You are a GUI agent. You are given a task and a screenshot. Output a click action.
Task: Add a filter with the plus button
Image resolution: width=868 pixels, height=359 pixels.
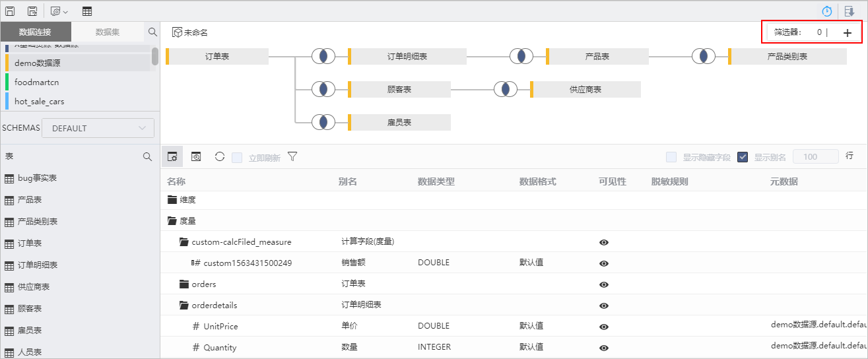(x=848, y=32)
